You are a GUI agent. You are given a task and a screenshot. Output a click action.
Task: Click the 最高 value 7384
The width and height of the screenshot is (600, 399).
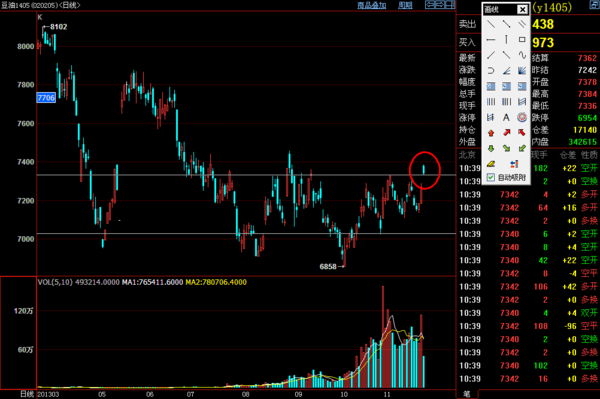(x=587, y=94)
